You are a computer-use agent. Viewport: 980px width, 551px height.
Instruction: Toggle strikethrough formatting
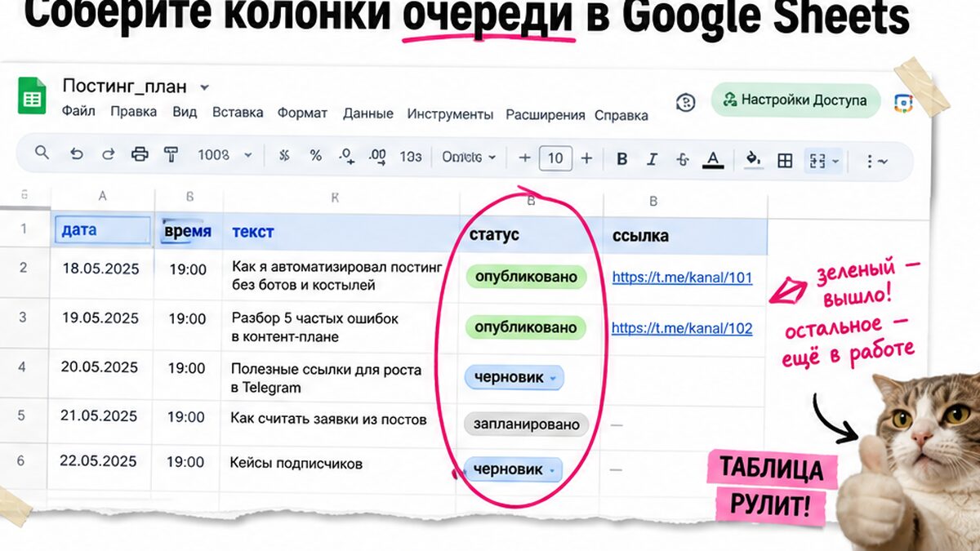coord(683,160)
